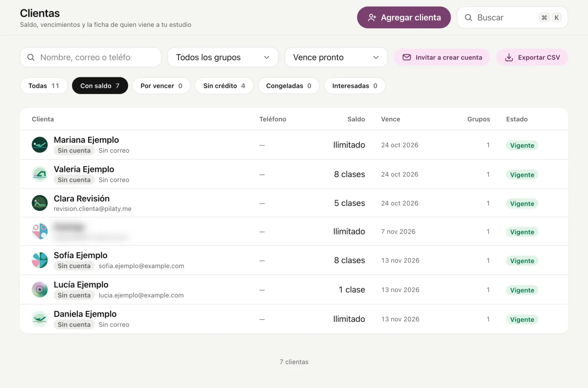Image resolution: width=588 pixels, height=388 pixels.
Task: Click sofia.ejemplo@example.com email text
Action: click(142, 266)
